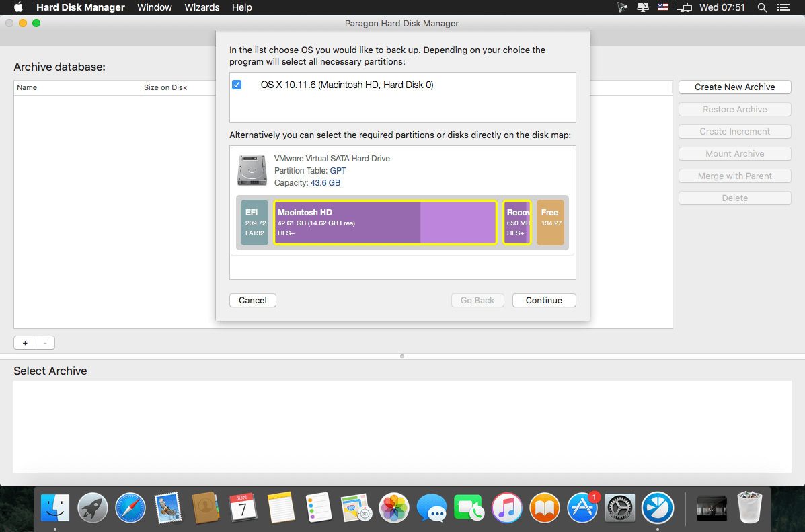Open the Mail stamp icon in Dock
805x532 pixels.
168,508
